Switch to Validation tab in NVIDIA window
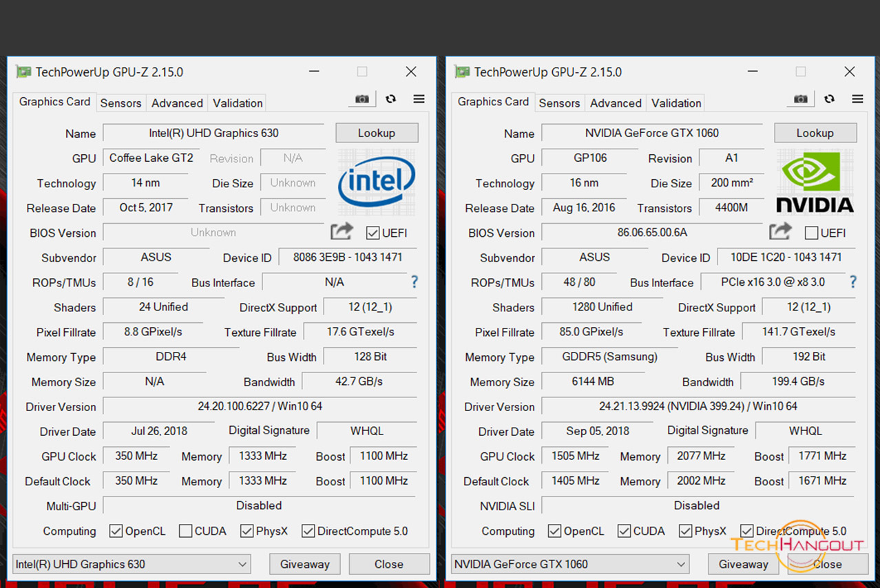The height and width of the screenshot is (588, 880). (x=676, y=103)
